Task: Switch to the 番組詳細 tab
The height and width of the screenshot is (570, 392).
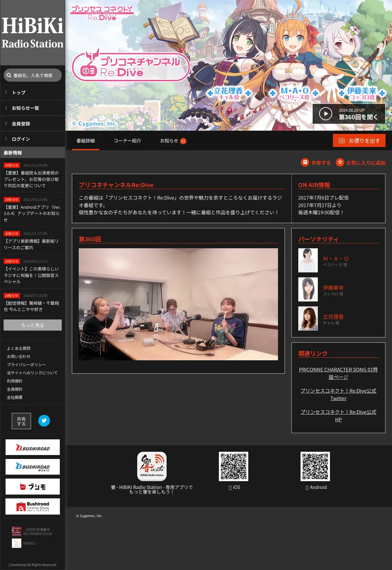Action: point(86,141)
